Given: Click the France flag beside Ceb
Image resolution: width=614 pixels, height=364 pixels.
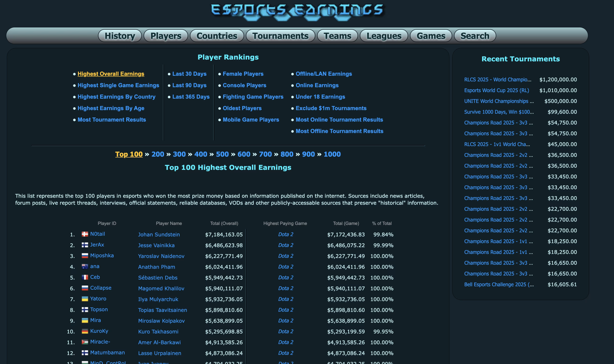Looking at the screenshot, I should tap(85, 277).
